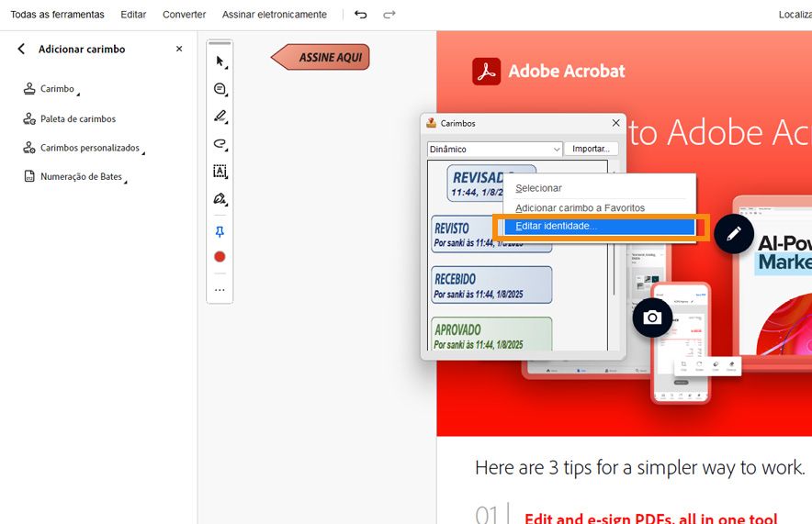This screenshot has height=524, width=812.
Task: Click the blue pin tool icon
Action: (220, 232)
